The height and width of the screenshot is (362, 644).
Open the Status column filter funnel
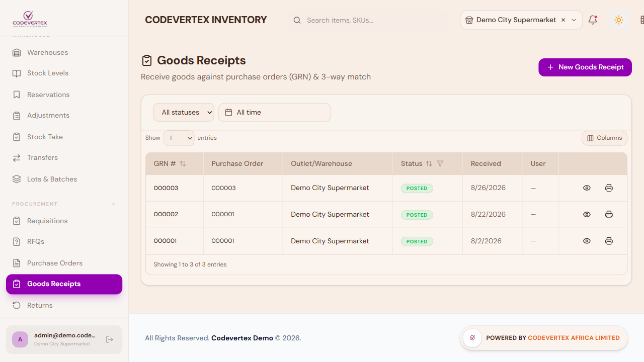coord(440,164)
